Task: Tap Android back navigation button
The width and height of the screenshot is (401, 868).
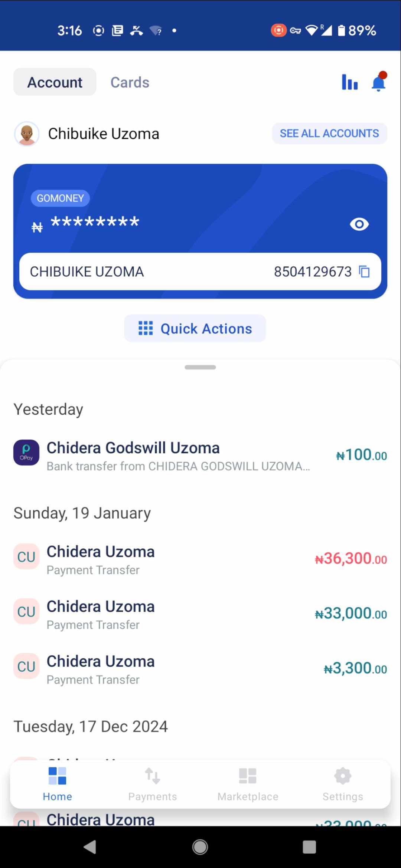Action: 90,847
